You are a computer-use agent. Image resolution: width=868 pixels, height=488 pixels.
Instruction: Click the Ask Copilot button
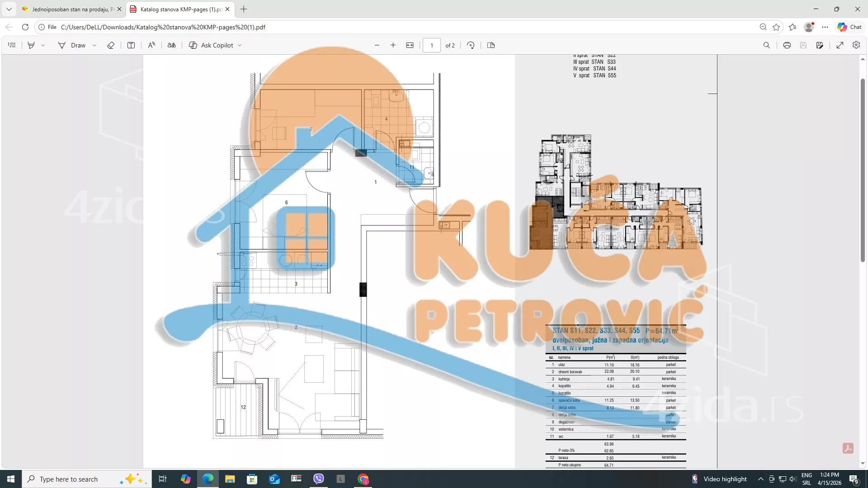click(211, 45)
